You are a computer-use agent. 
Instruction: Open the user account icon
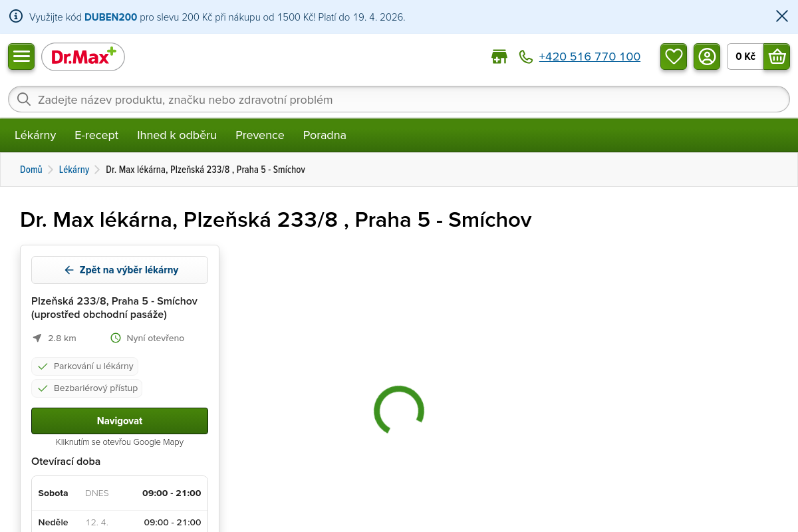[707, 57]
